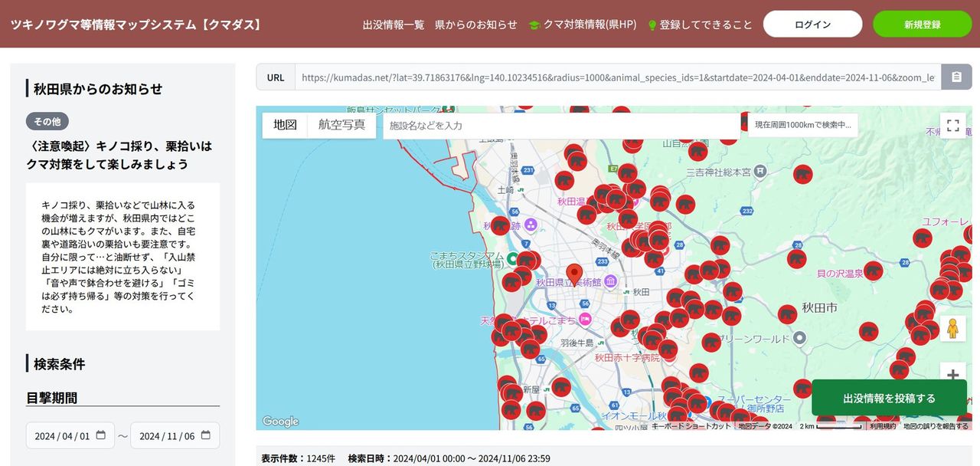Open クマ対策情報(県HP) link
Viewport: 980px width, 466px height.
[583, 25]
